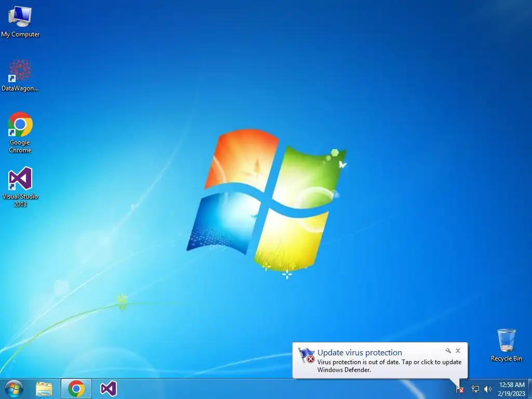Select the Google Chrome desktop shortcut
The image size is (532, 399).
tap(20, 132)
